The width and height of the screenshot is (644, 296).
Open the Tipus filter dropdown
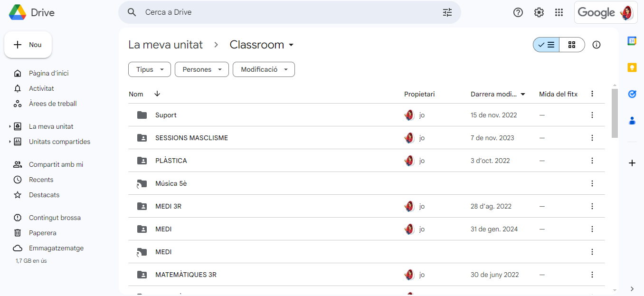[149, 69]
